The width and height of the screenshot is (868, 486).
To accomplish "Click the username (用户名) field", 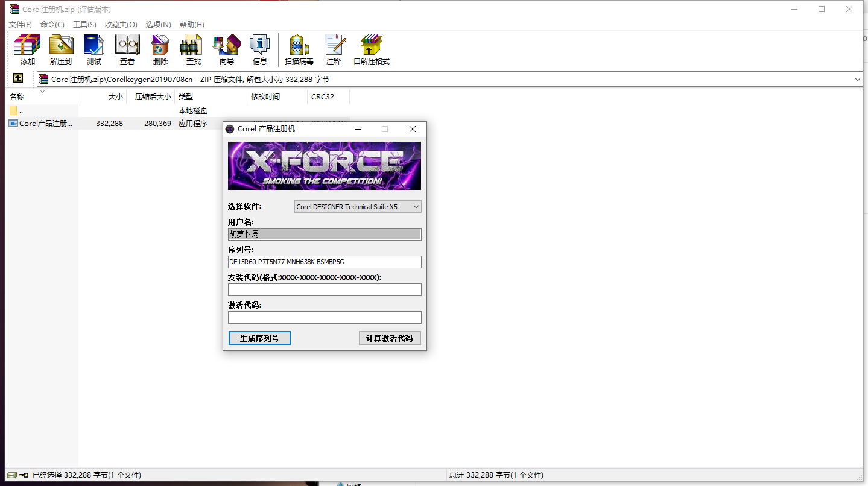I will pyautogui.click(x=325, y=234).
